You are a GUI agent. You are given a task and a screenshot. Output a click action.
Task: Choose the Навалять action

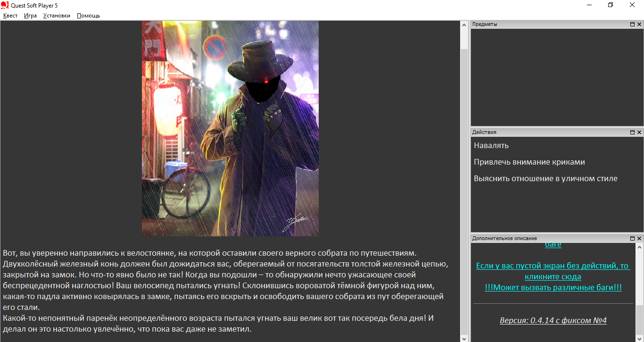pyautogui.click(x=491, y=146)
